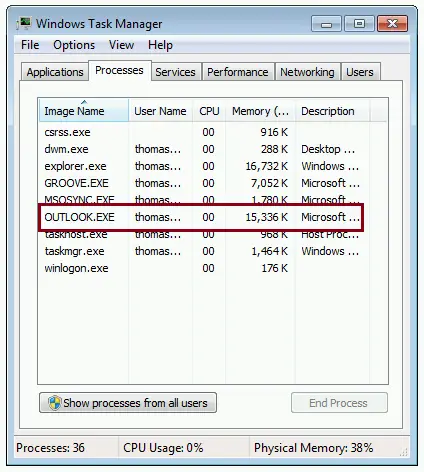Viewport: 424px width, 472px height.
Task: Maximize the Task Manager window
Action: [x=359, y=24]
